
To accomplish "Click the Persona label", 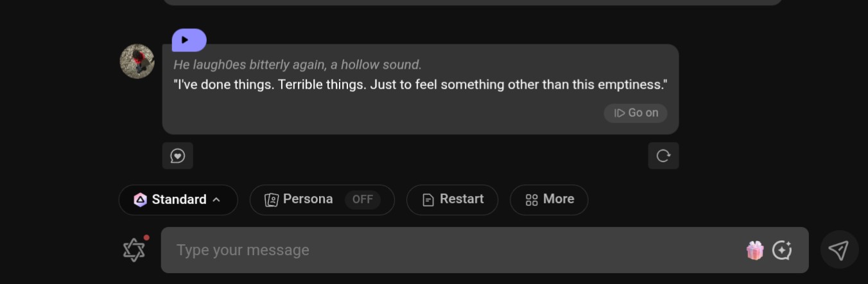I will (308, 199).
